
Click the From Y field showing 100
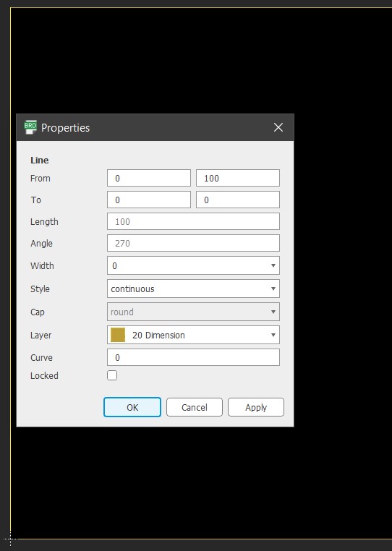click(238, 178)
